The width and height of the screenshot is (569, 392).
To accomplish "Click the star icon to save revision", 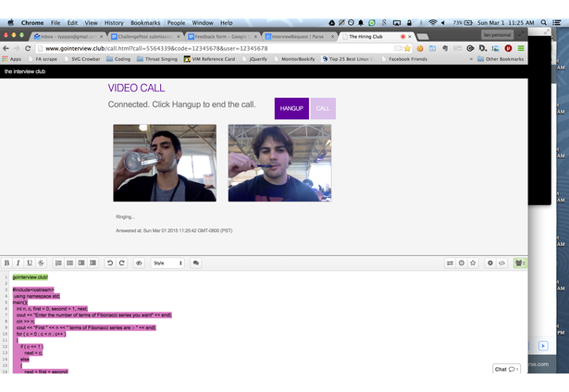I will tap(473, 263).
